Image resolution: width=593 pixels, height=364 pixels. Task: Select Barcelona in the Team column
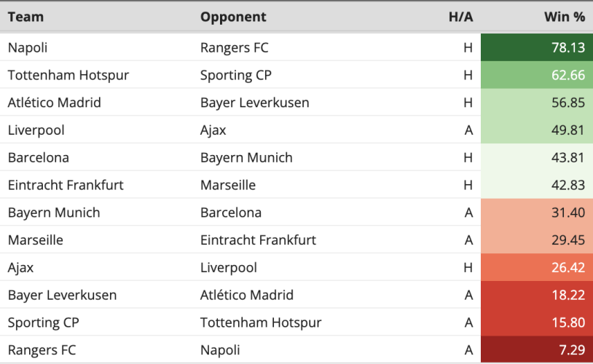coord(39,158)
